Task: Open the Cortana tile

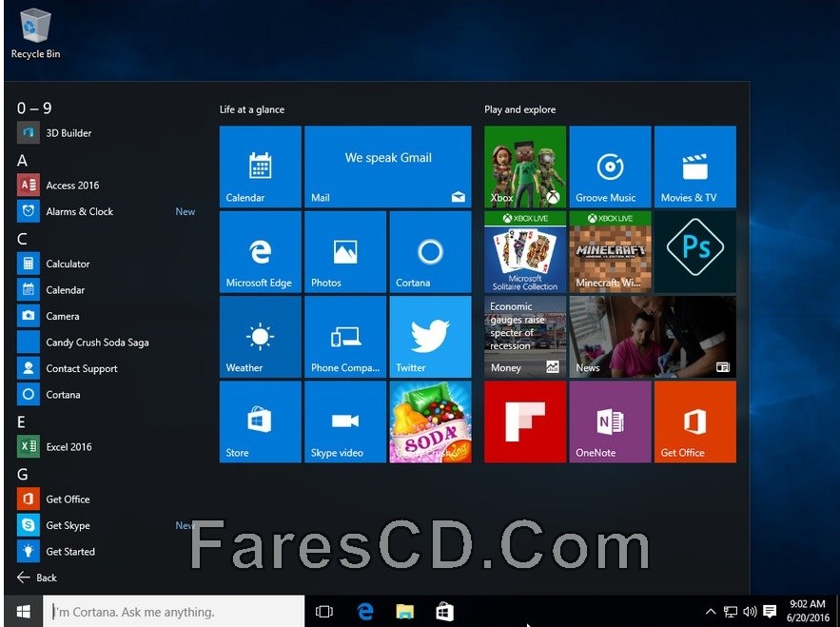Action: point(430,252)
